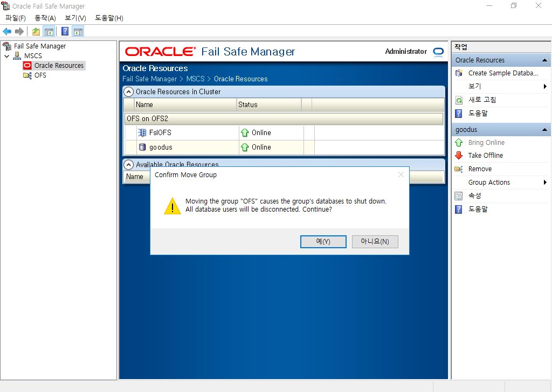This screenshot has height=392, width=552.
Task: Close the Confirm Move Group dialog
Action: tap(401, 174)
